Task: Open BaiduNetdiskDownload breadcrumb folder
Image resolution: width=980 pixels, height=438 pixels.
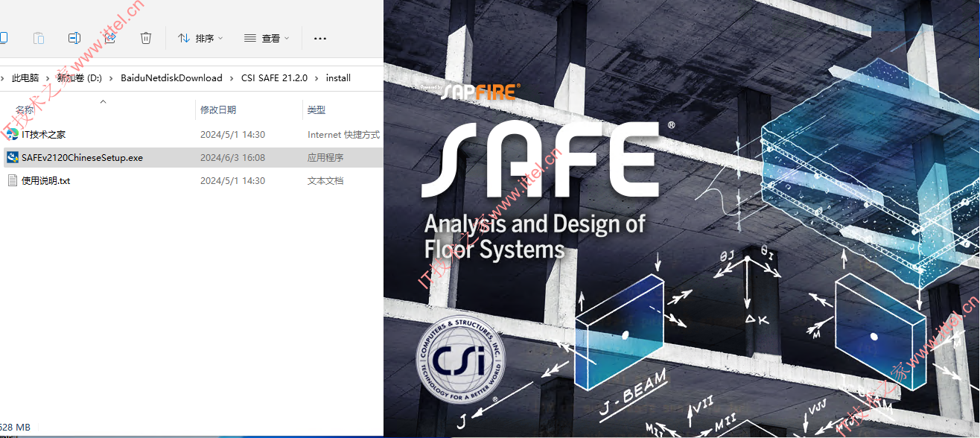Action: tap(171, 77)
